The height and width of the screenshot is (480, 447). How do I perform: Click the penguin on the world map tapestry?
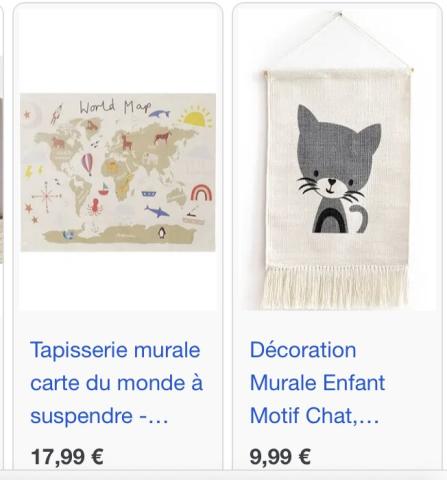(x=162, y=232)
